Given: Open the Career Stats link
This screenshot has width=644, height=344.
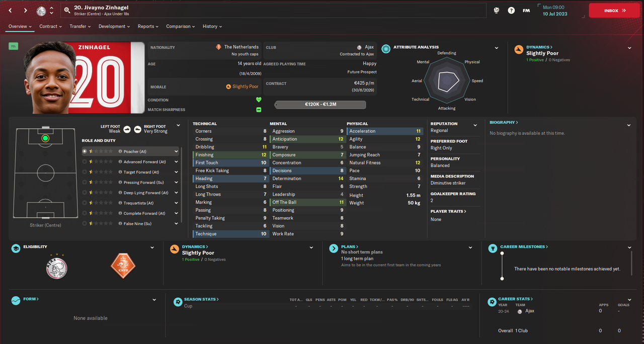Looking at the screenshot, I should tap(516, 299).
